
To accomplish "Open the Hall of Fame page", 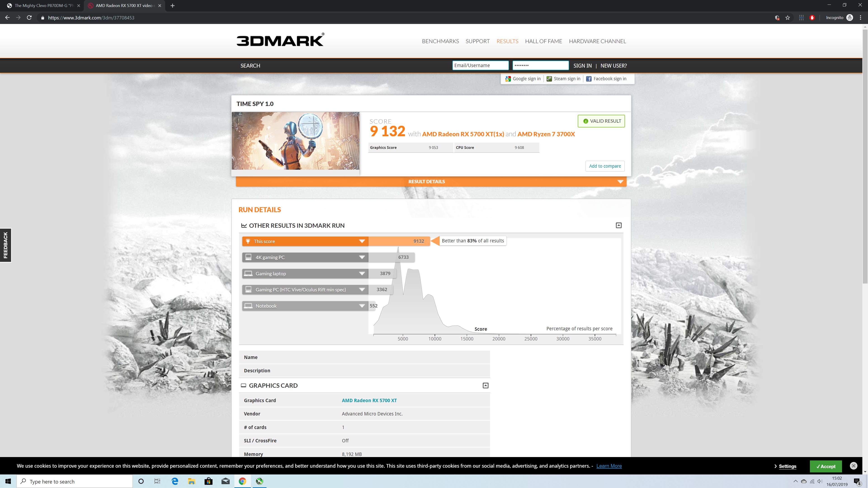I will pyautogui.click(x=543, y=41).
